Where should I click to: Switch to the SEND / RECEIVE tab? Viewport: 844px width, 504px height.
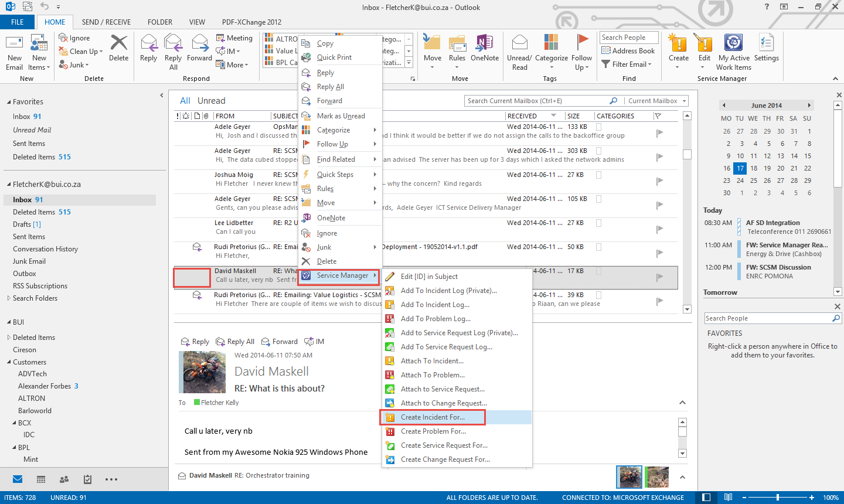[106, 22]
